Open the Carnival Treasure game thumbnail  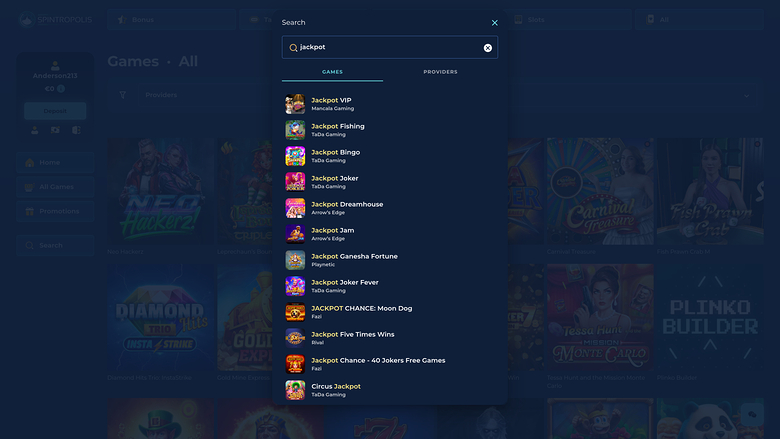click(600, 191)
